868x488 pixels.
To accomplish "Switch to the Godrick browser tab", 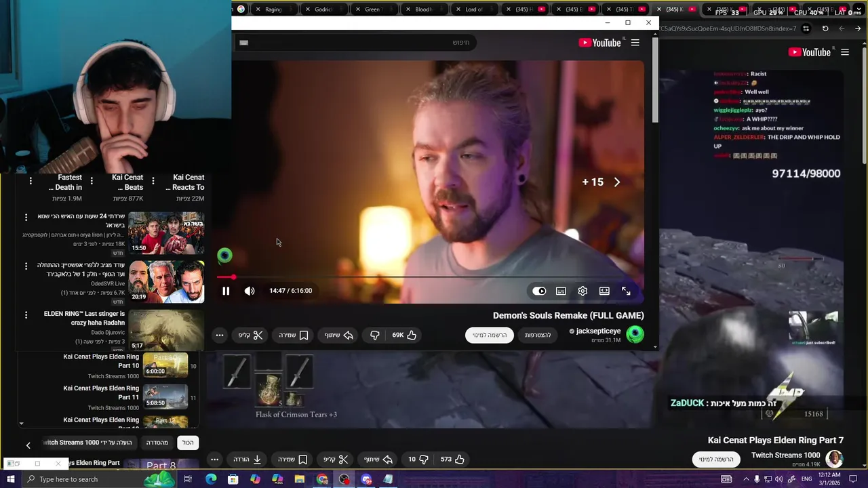I will (x=323, y=9).
